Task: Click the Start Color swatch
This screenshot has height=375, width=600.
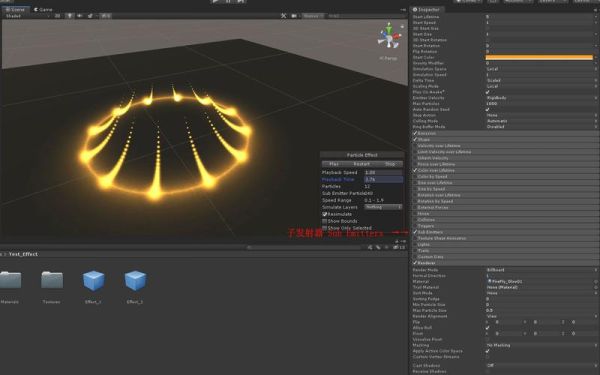Action: tap(539, 57)
